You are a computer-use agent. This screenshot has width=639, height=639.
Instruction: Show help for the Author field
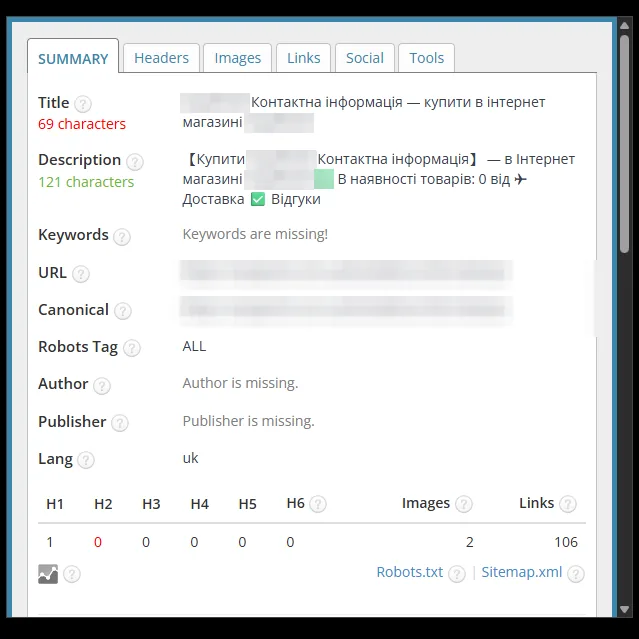[x=102, y=386]
